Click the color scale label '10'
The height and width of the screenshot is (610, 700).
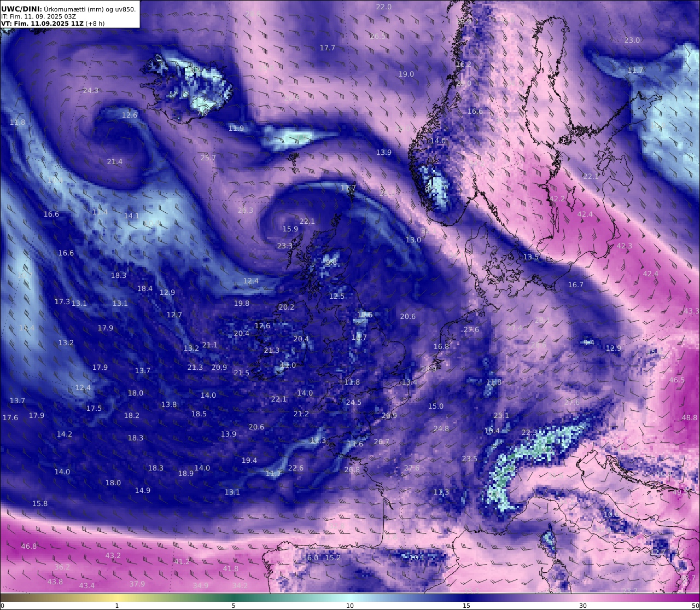350,606
